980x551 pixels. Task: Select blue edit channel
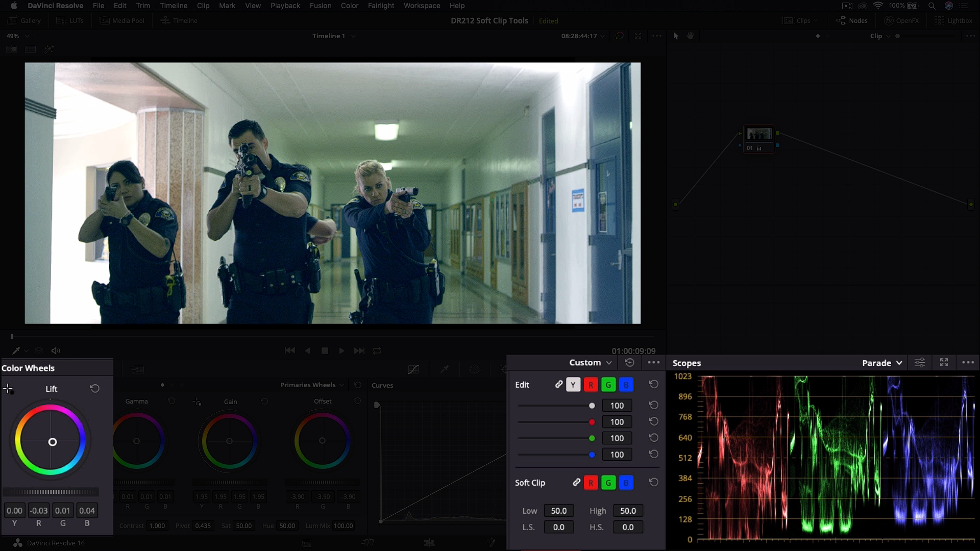pos(626,385)
